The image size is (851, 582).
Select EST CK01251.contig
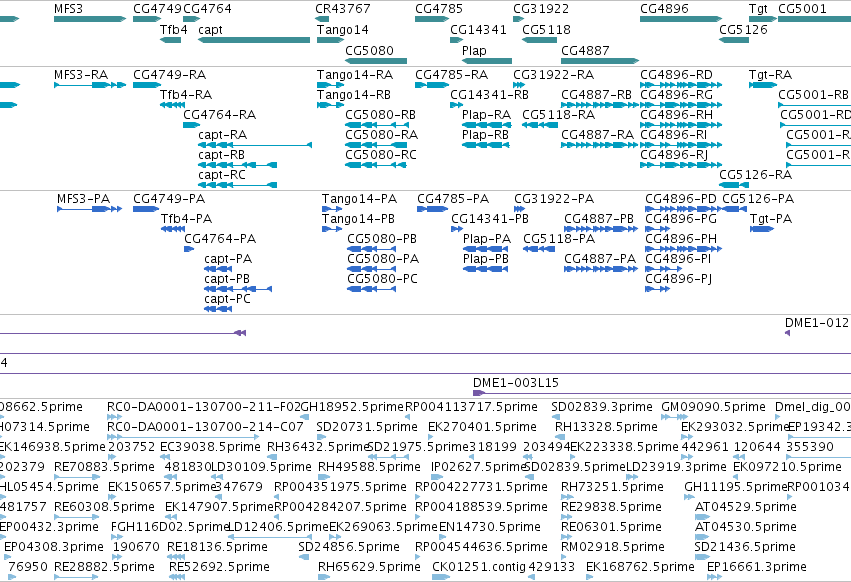point(441,577)
